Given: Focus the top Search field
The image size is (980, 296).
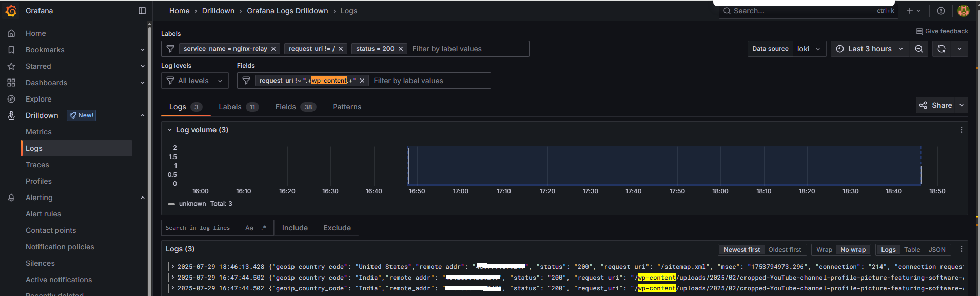Looking at the screenshot, I should tap(808, 11).
